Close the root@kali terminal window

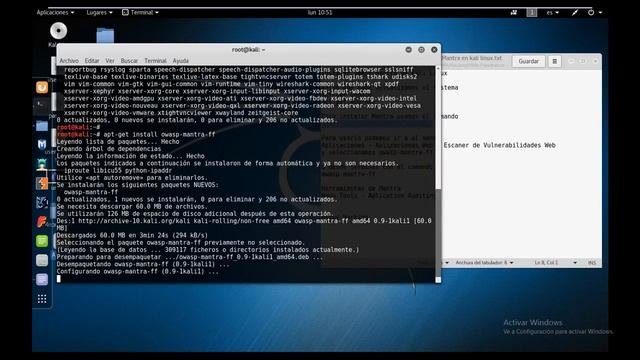click(x=434, y=50)
